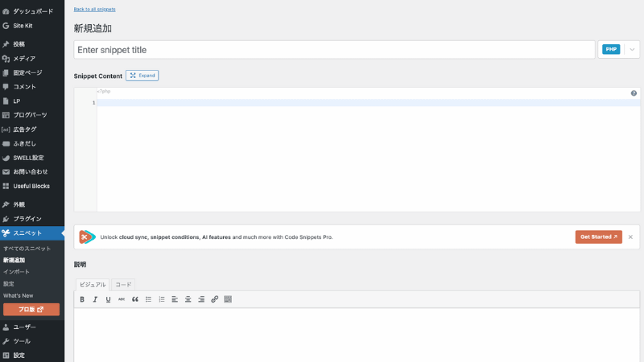Viewport: 644px width, 362px height.
Task: Open 投稿 menu in sidebar
Action: click(x=32, y=44)
